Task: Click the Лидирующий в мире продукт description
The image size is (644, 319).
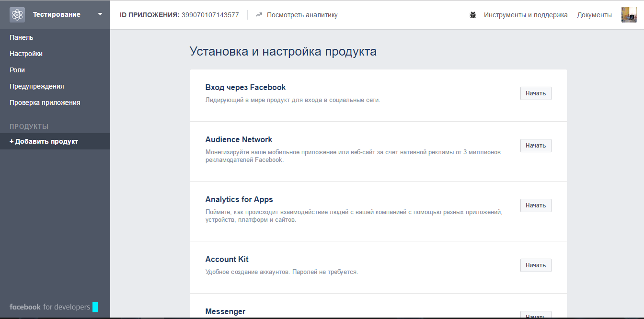Action: [293, 100]
